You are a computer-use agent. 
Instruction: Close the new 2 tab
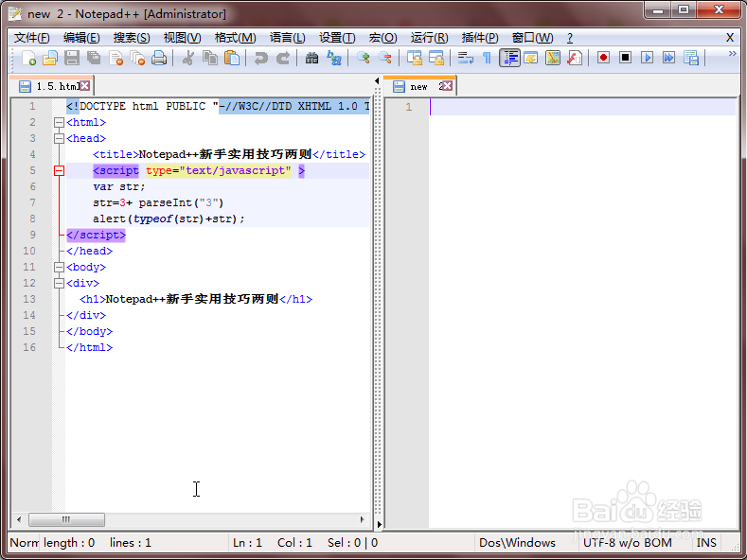pyautogui.click(x=447, y=86)
